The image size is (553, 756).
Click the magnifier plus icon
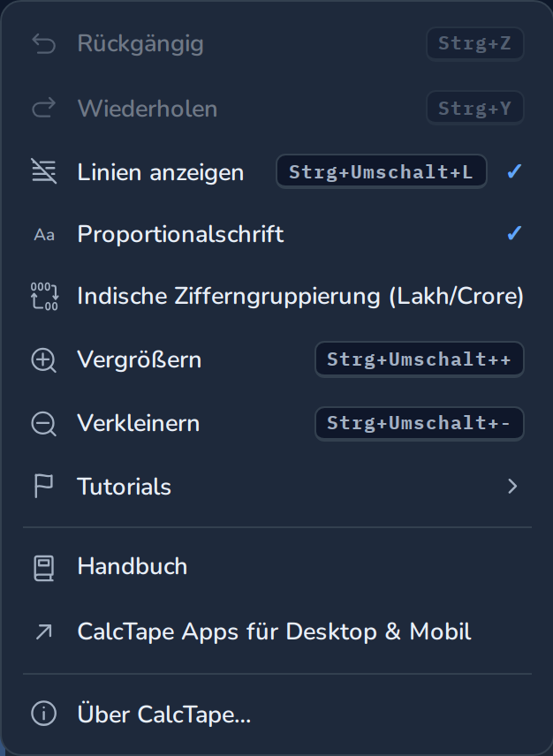[x=44, y=360]
